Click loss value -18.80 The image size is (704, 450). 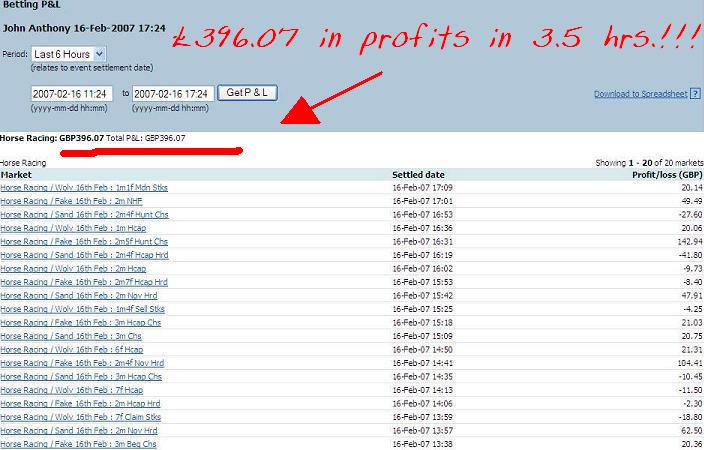[x=691, y=417]
